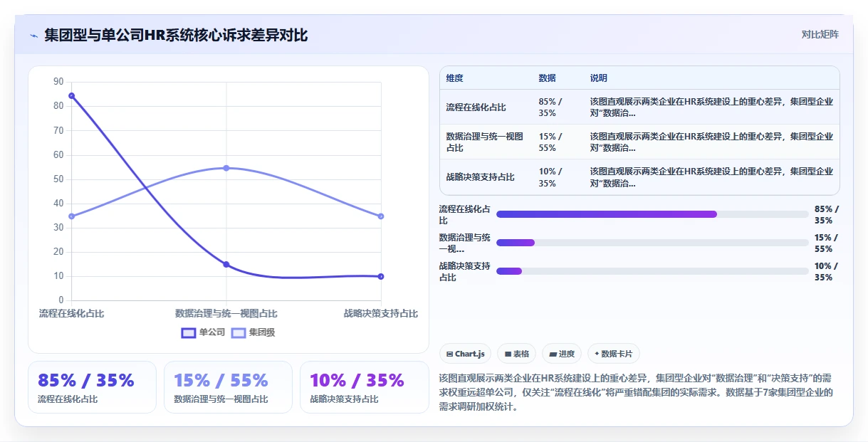Click the 战略决策支持占比 x-axis label
868x442 pixels.
tap(381, 313)
